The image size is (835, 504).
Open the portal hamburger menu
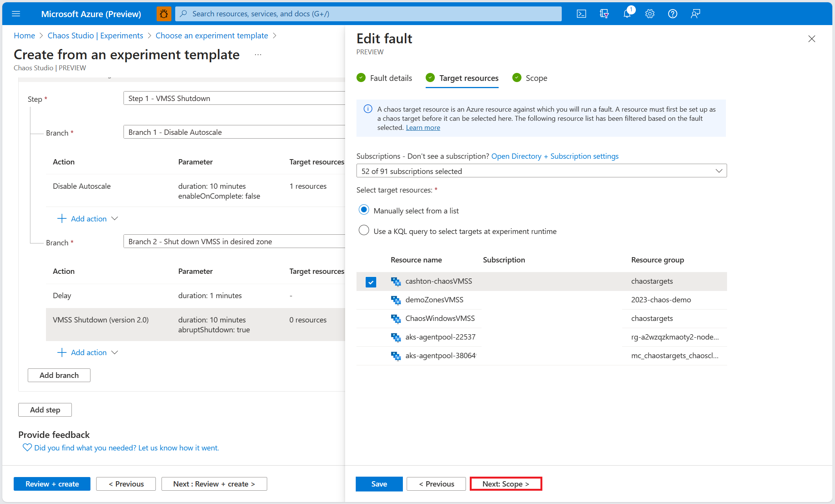coord(16,13)
